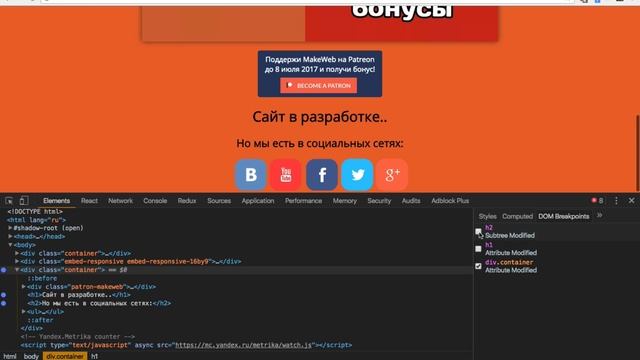The image size is (640, 360).
Task: Enable the h1 Attribute Modified breakpoint checkbox
Action: 478,249
